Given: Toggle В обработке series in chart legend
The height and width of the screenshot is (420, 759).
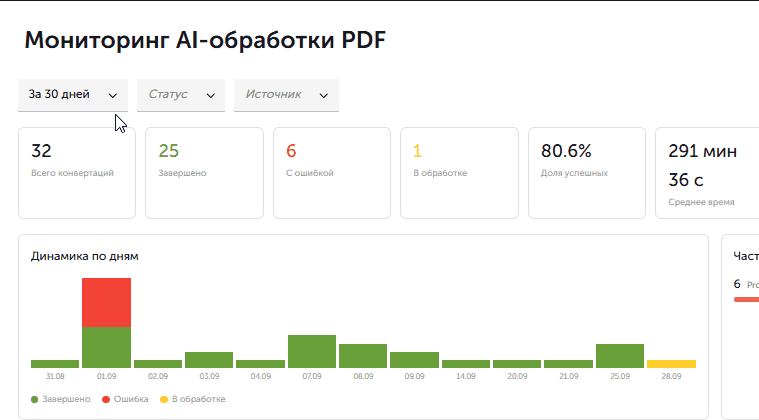Looking at the screenshot, I should pos(193,399).
